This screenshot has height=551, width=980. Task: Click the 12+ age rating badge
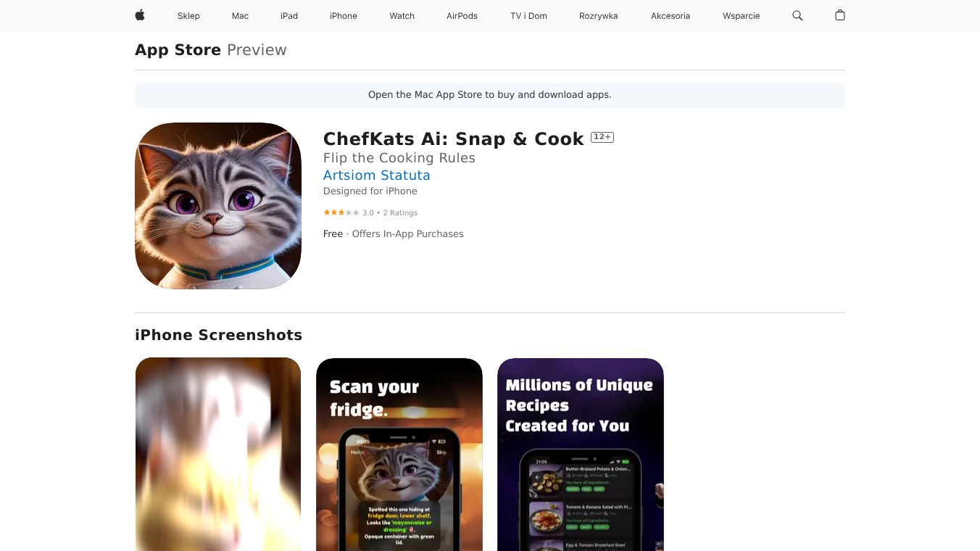(x=602, y=137)
